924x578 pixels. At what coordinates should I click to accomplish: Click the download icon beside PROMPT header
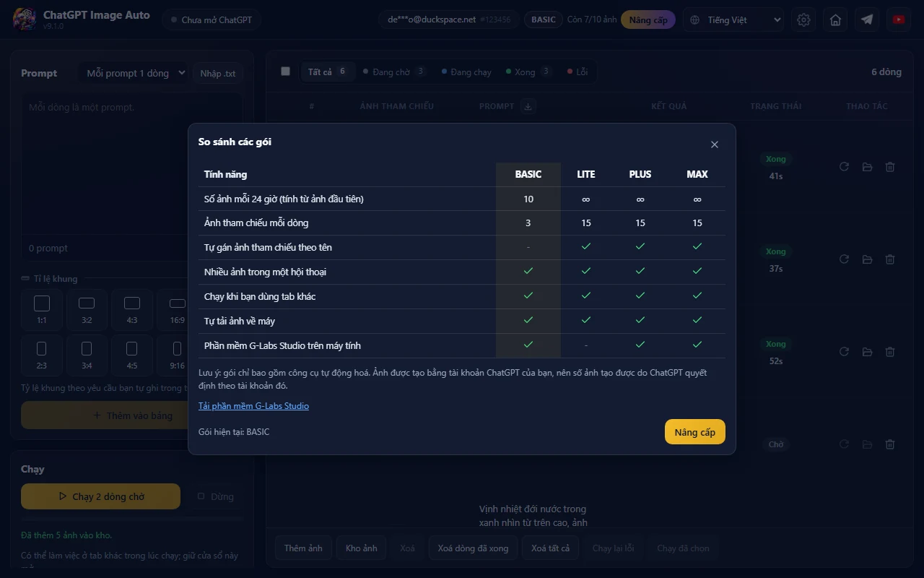[528, 106]
